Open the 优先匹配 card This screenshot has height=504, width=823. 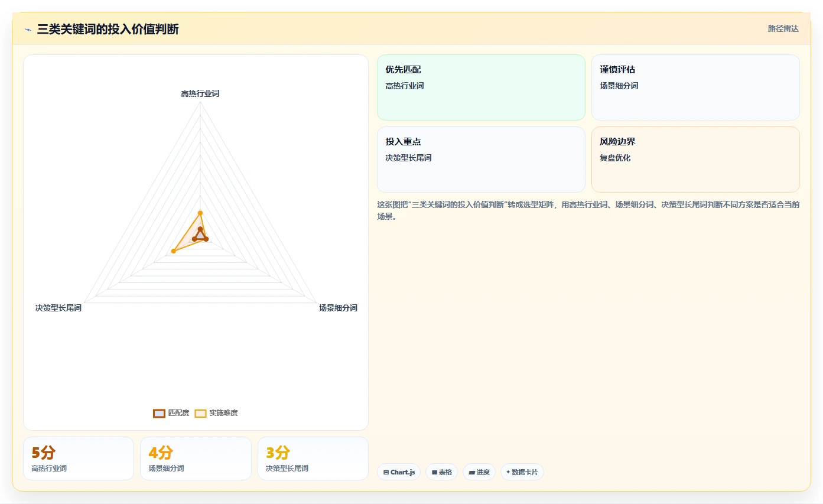click(x=481, y=87)
